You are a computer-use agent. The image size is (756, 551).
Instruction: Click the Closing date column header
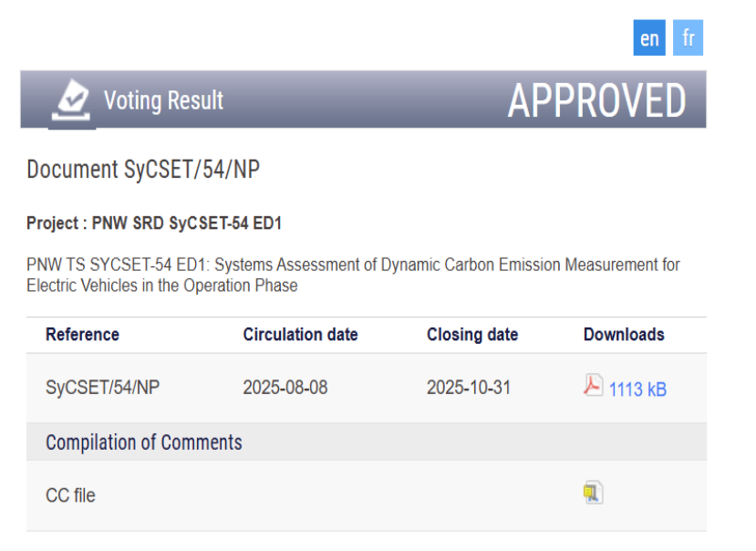[471, 335]
